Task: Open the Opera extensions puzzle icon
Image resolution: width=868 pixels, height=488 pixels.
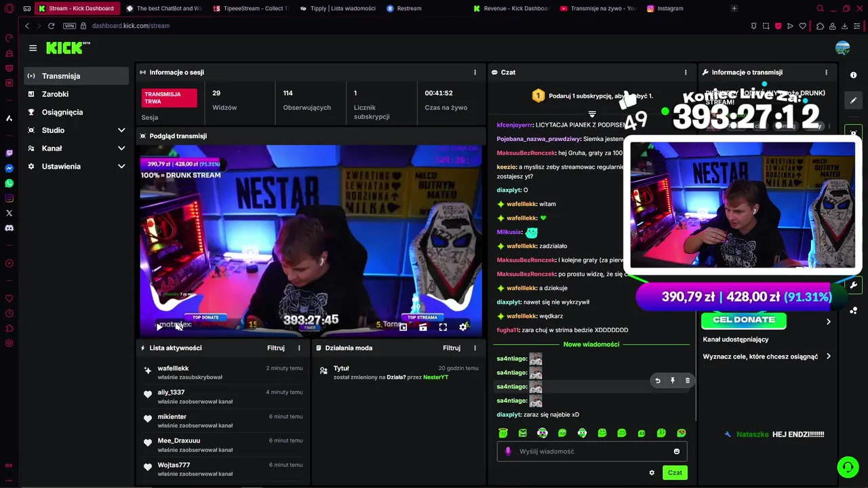Action: 820,26
